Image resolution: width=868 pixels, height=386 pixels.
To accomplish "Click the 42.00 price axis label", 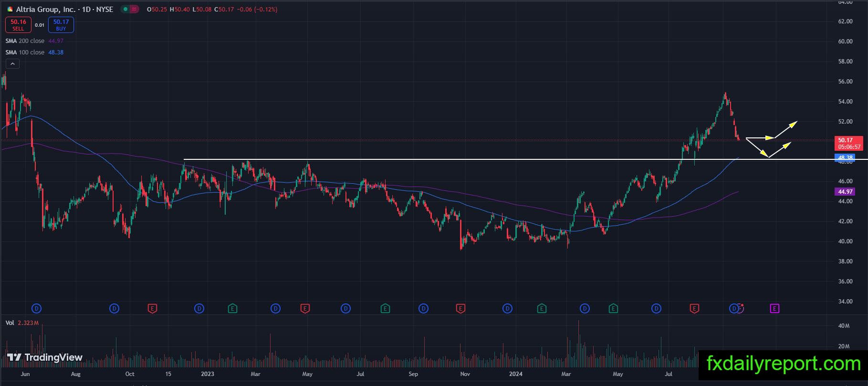I will pyautogui.click(x=845, y=221).
